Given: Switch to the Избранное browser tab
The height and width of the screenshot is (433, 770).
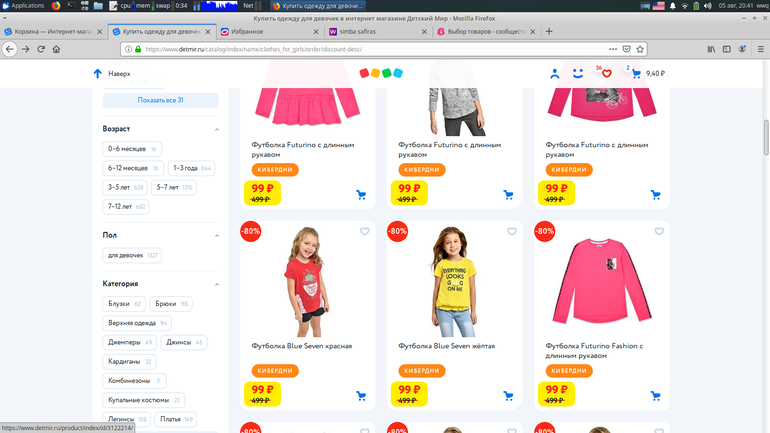Looking at the screenshot, I should 260,31.
